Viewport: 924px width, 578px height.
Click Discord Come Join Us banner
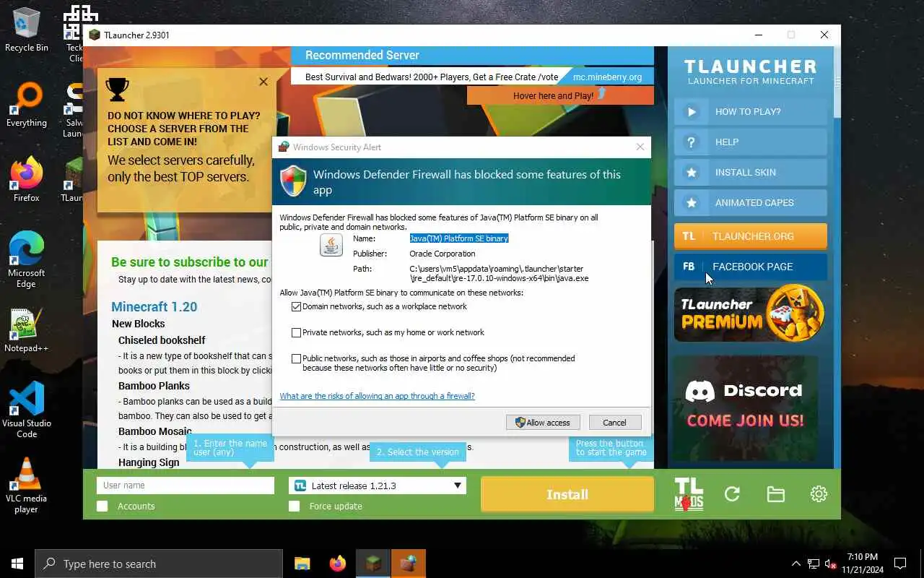coord(746,408)
